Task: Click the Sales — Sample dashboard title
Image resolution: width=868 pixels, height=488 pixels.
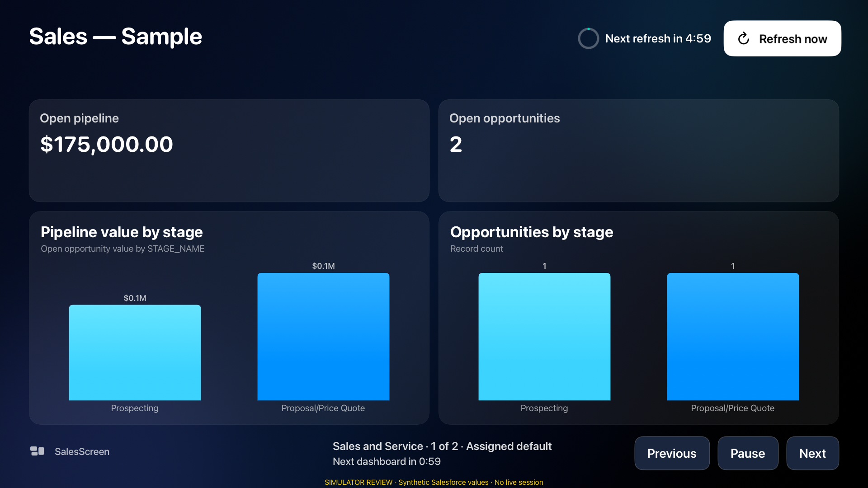Action: [x=116, y=36]
